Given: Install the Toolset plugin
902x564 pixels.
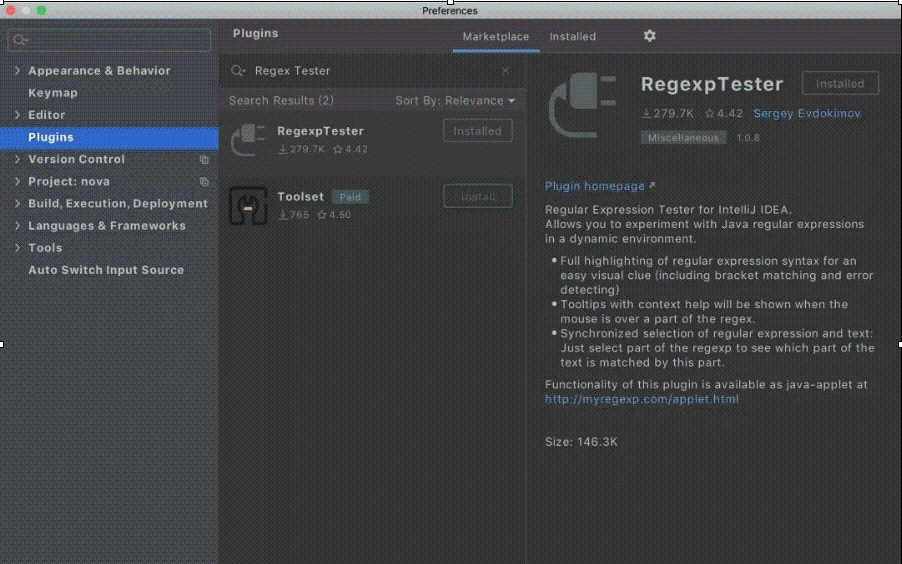Looking at the screenshot, I should pos(477,197).
